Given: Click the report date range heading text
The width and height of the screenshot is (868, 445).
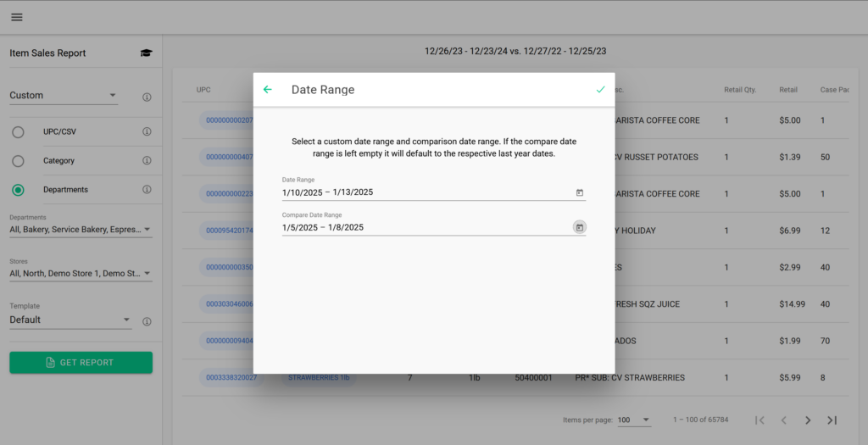Looking at the screenshot, I should tap(515, 51).
